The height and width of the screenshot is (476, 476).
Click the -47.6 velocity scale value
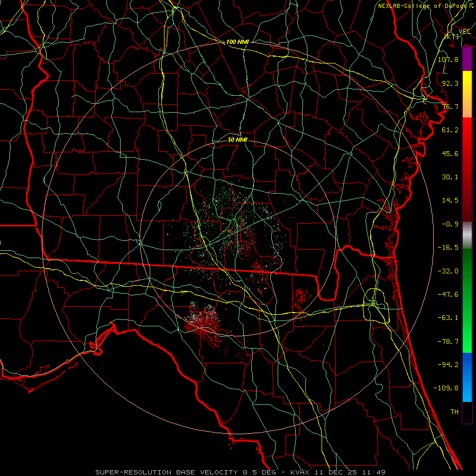pos(448,295)
